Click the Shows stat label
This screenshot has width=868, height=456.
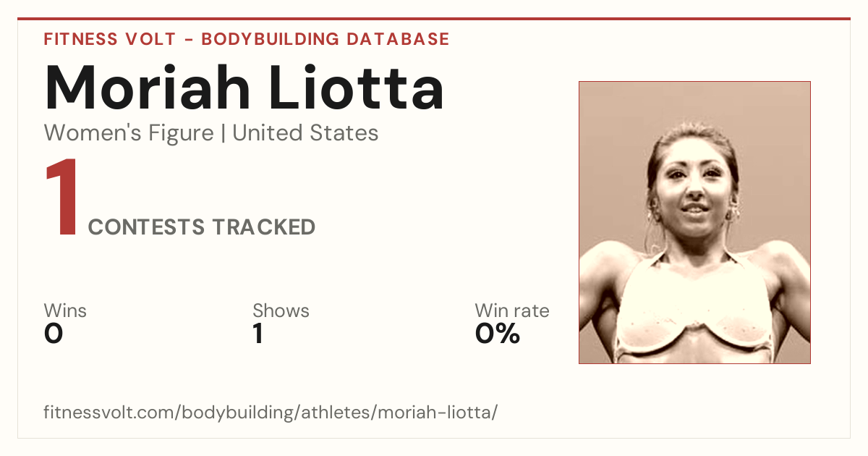[x=281, y=311]
